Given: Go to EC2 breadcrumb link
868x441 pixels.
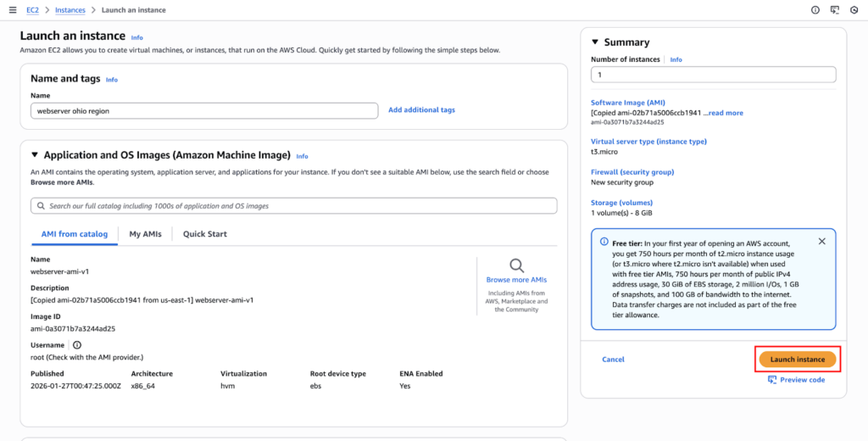Looking at the screenshot, I should 32,10.
